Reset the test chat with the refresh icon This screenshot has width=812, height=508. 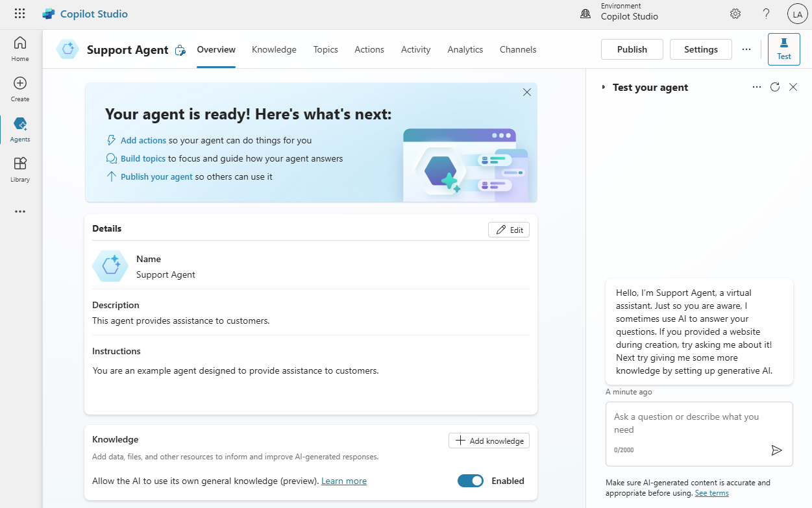(774, 86)
